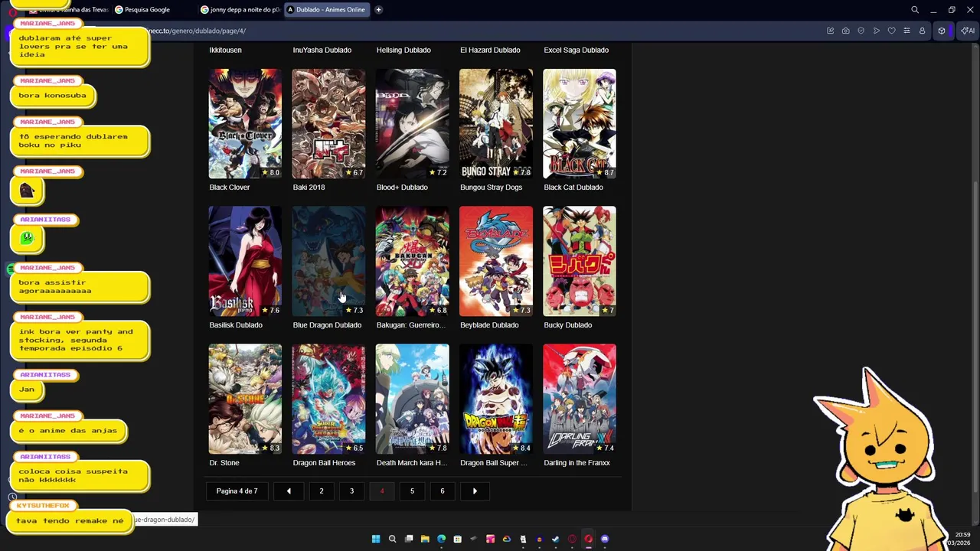Open the AI assistant button
Screen dimensions: 980x551
[968, 31]
